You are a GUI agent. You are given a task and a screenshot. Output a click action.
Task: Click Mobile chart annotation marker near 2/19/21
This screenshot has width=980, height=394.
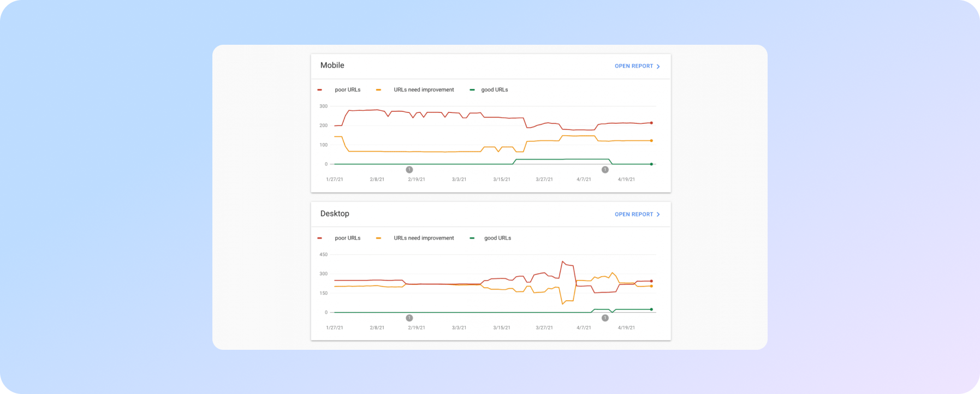click(409, 170)
